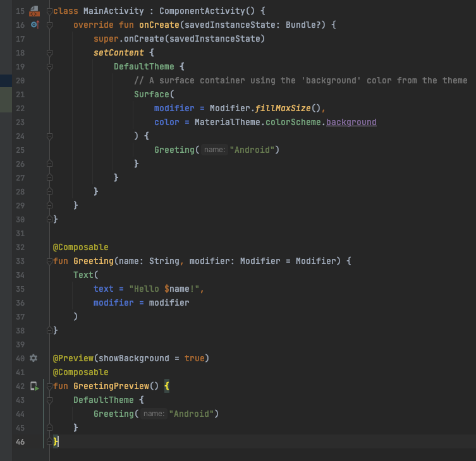Screen dimensions: 476x461
Task: Click the fold end marker on line 26
Action: (49, 164)
